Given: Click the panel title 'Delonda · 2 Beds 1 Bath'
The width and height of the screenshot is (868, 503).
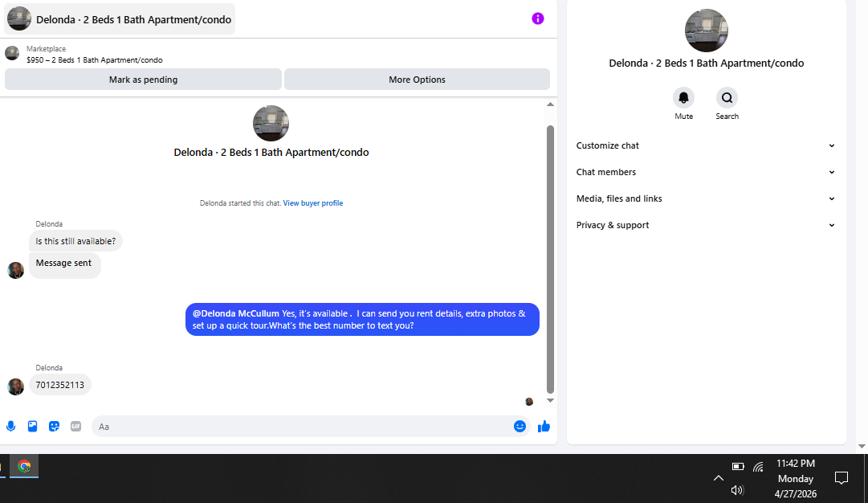Looking at the screenshot, I should (x=707, y=63).
